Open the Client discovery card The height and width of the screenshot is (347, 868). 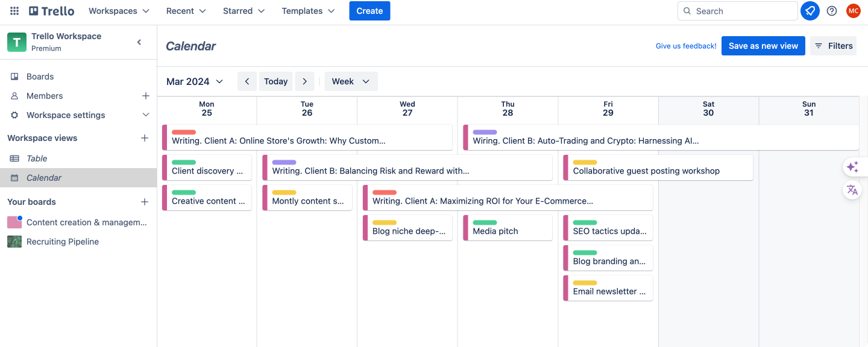[207, 167]
